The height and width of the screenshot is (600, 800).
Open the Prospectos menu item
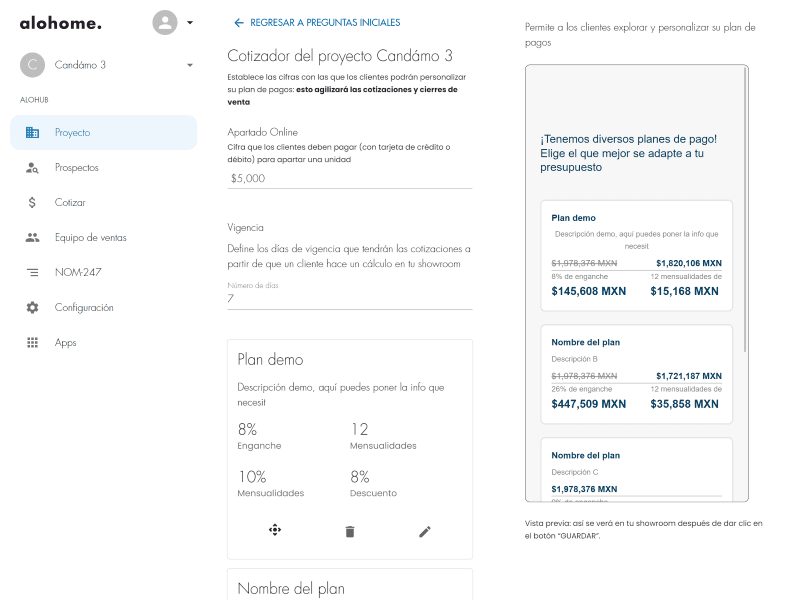(x=104, y=167)
